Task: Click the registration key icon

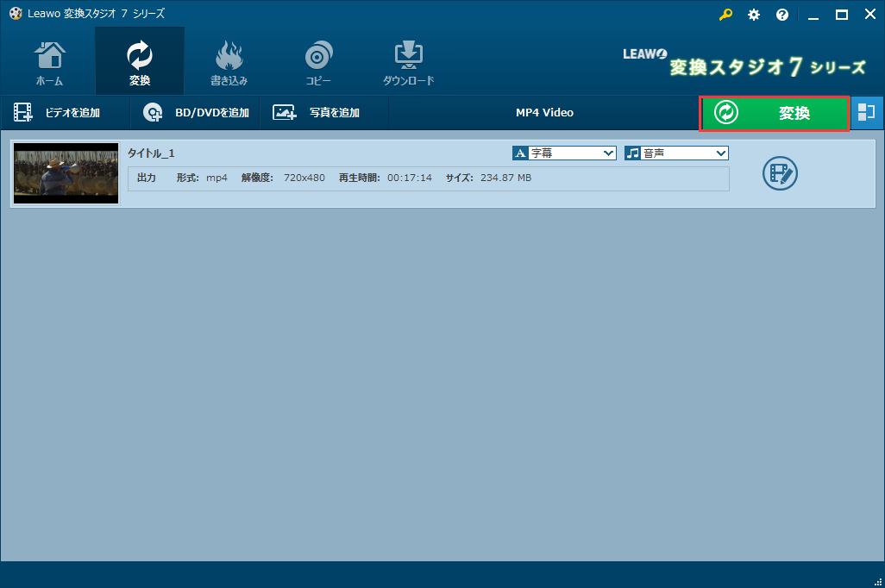Action: point(725,15)
